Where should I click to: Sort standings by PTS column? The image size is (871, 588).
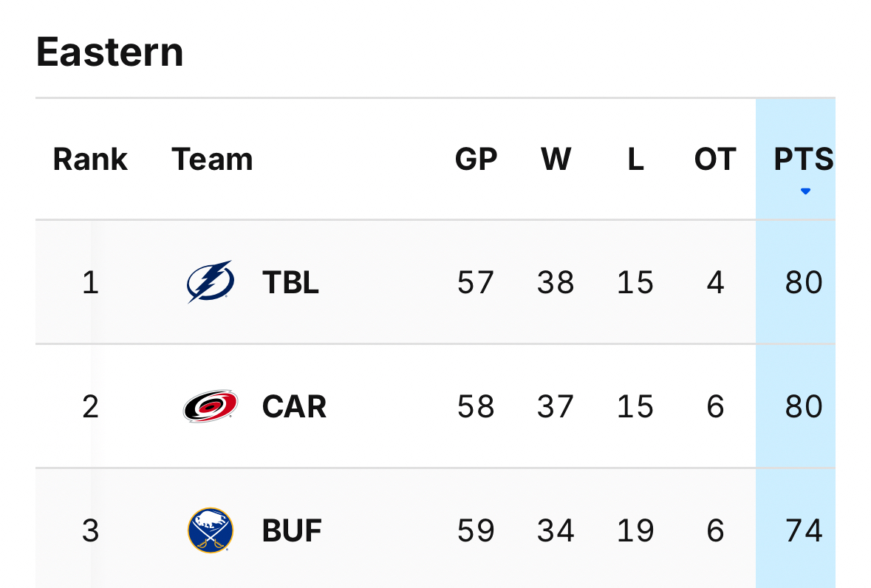[803, 160]
